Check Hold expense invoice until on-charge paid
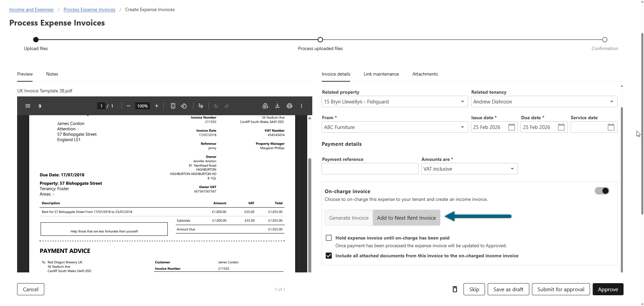 click(x=329, y=238)
